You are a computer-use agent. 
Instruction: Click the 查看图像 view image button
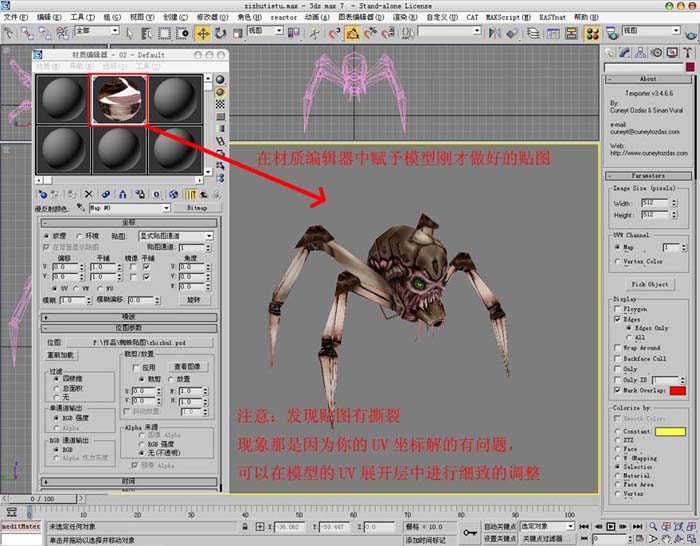coord(188,367)
